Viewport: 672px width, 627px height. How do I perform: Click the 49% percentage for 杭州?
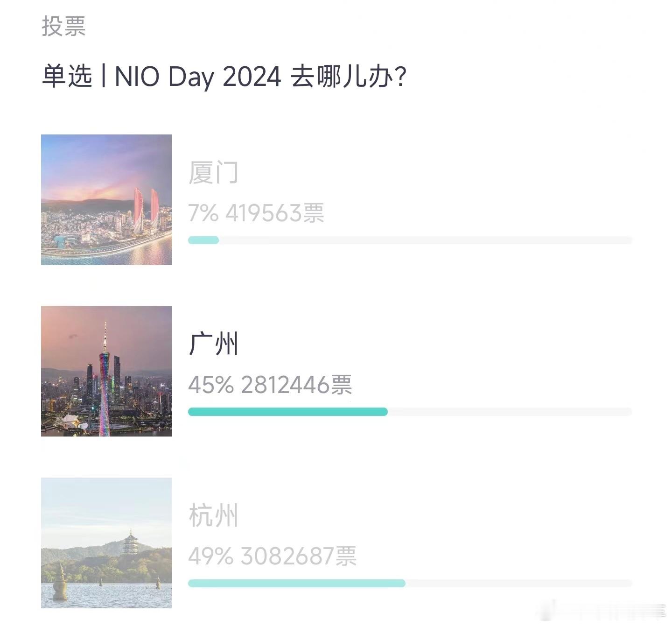click(211, 556)
